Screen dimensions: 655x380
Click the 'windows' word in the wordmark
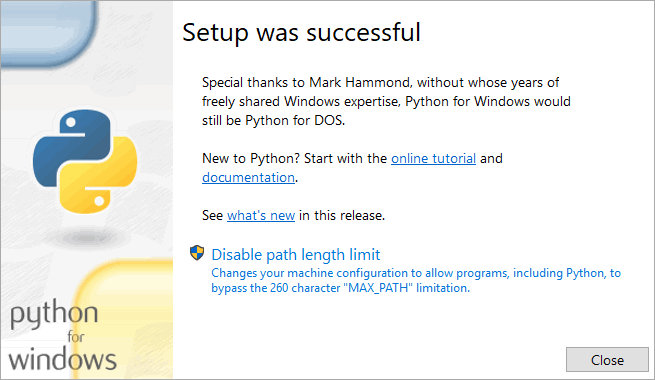click(62, 360)
